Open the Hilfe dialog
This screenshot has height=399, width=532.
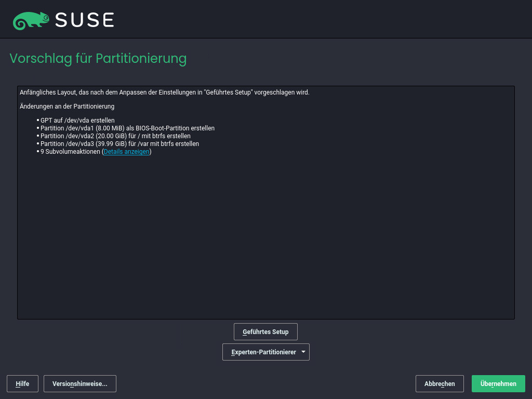click(x=22, y=383)
